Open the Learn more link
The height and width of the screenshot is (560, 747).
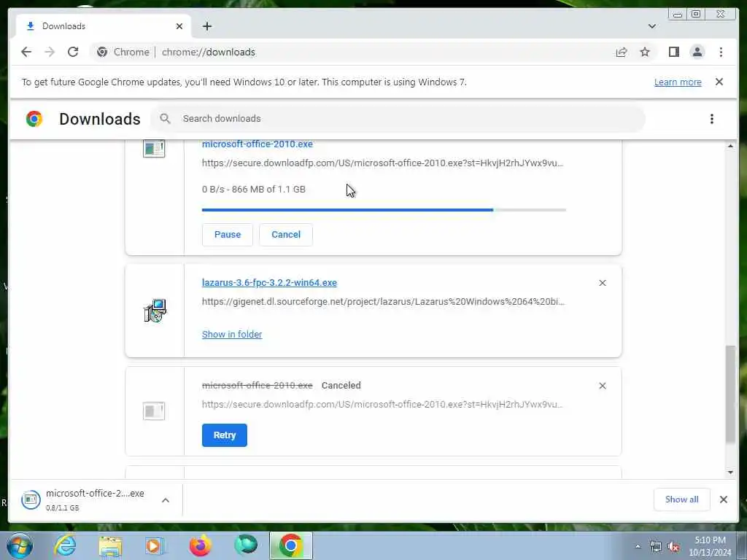pyautogui.click(x=678, y=82)
